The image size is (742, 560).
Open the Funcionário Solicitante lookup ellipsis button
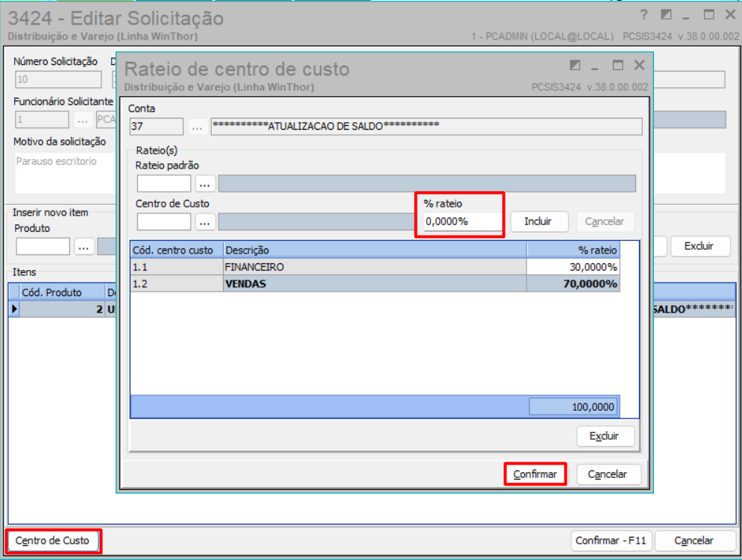(x=83, y=119)
